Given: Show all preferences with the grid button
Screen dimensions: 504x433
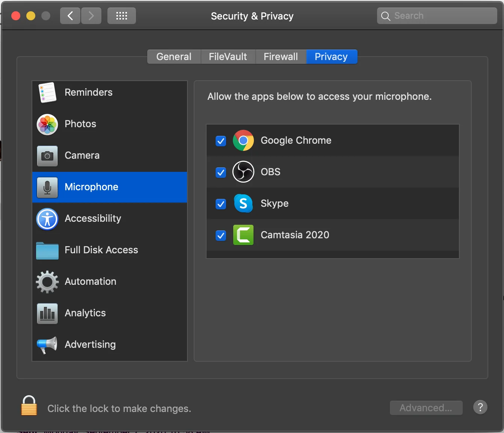Looking at the screenshot, I should click(x=122, y=16).
